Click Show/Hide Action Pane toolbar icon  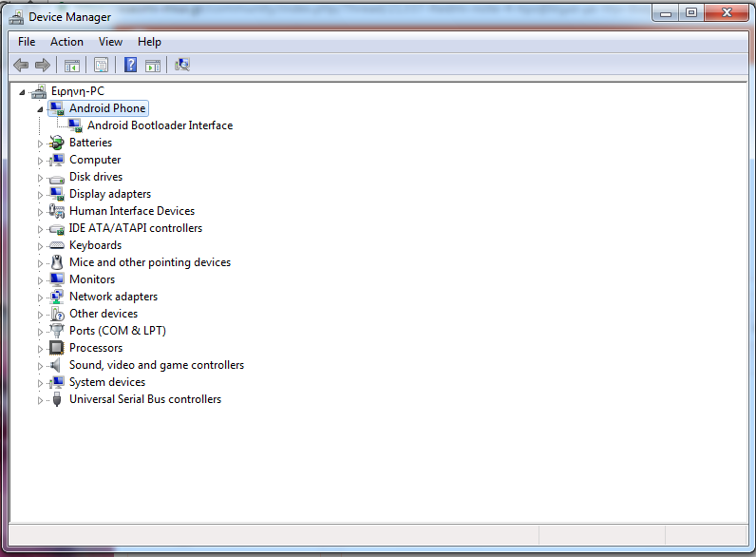pos(153,66)
